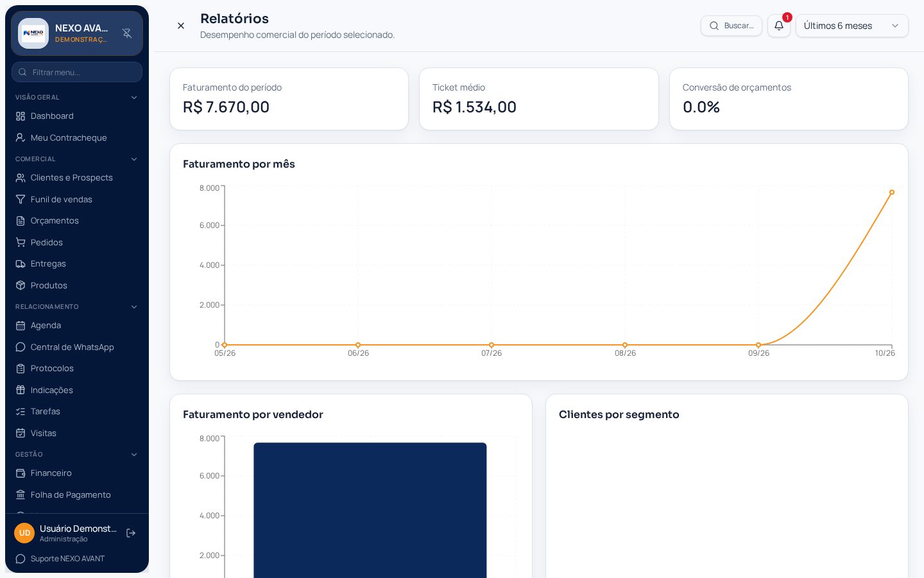Open Funil de vendas funnel icon
Screen dimensions: 924x578
pyautogui.click(x=21, y=200)
